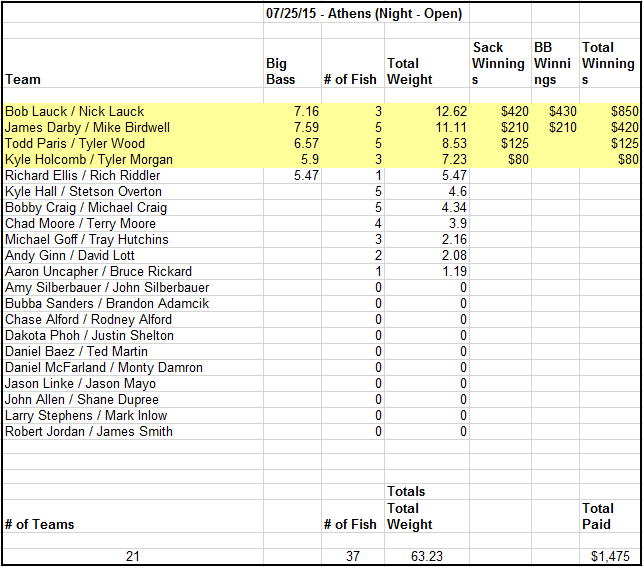643x567 pixels.
Task: Click the $430 BB winnings cell
Action: point(563,111)
